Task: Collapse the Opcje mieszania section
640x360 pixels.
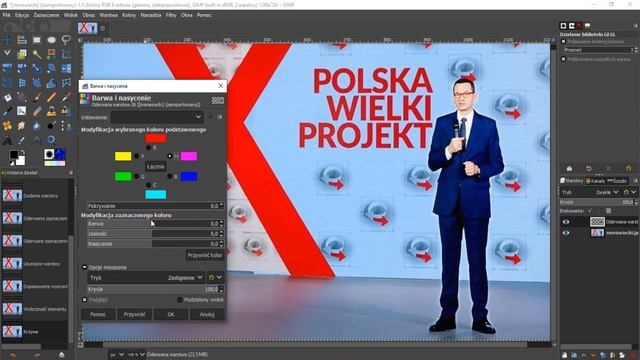Action: [84, 267]
